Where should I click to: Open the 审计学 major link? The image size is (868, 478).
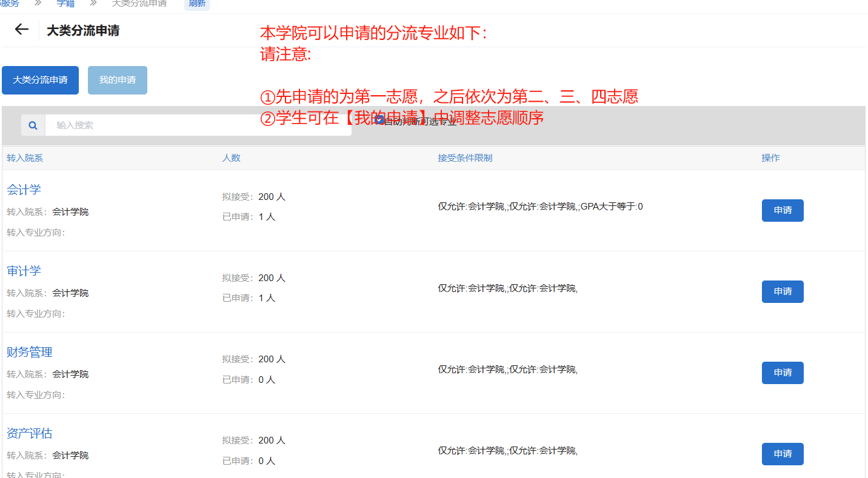(x=24, y=271)
